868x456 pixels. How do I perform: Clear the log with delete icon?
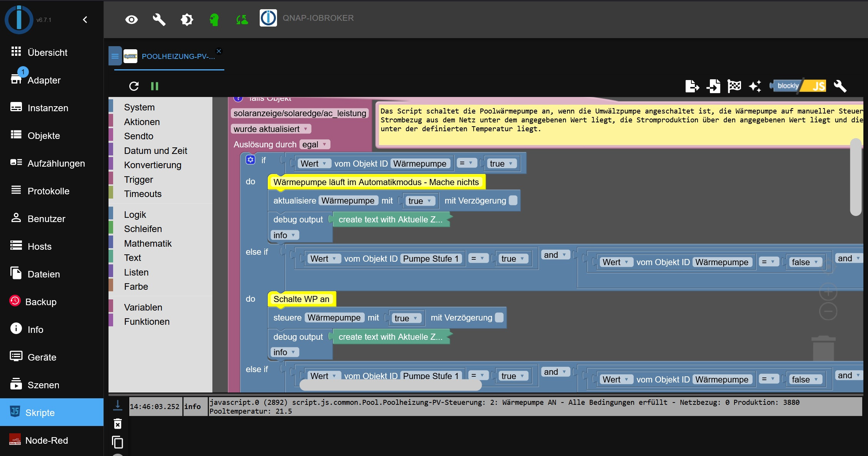pos(118,424)
